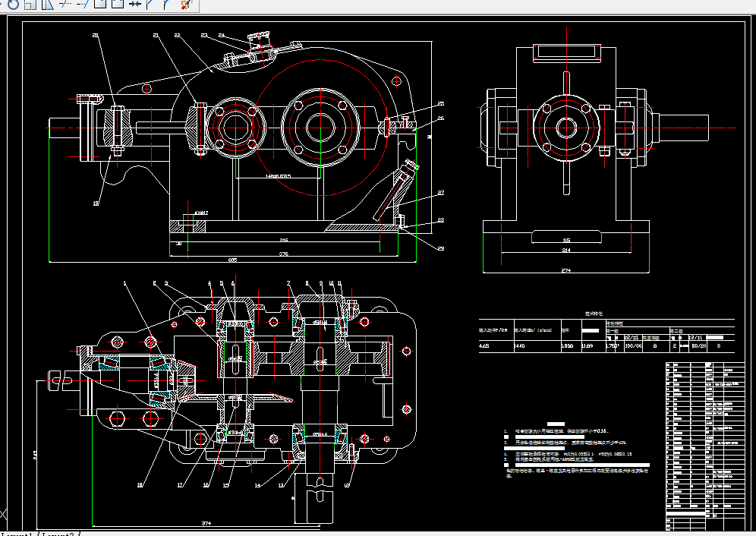Select part balloon number 18
Viewport: 756px width, 536px height.
(140, 485)
